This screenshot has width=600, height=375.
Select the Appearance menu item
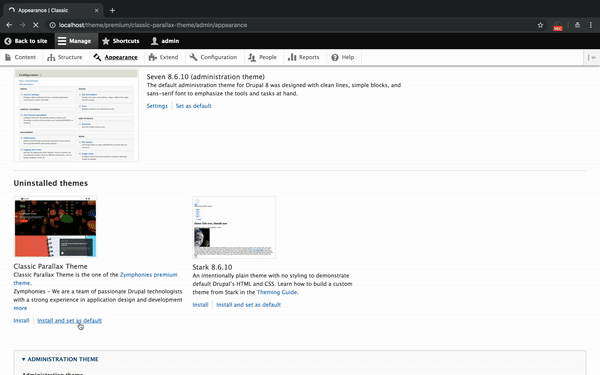point(116,57)
